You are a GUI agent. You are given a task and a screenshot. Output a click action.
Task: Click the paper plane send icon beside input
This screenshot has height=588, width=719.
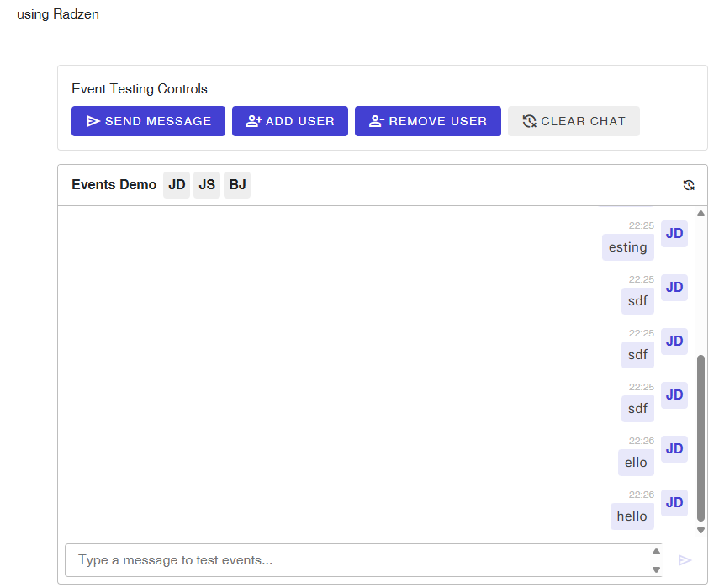[685, 559]
